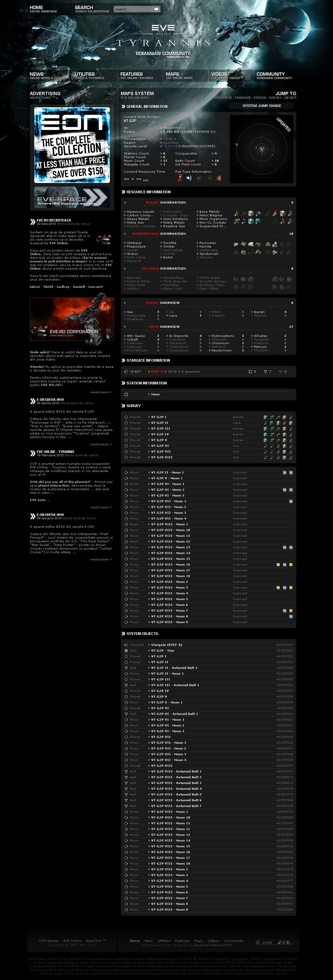The image size is (333, 980).
Task: Click the square station-count icon in stargate row
Action: [x=250, y=372]
